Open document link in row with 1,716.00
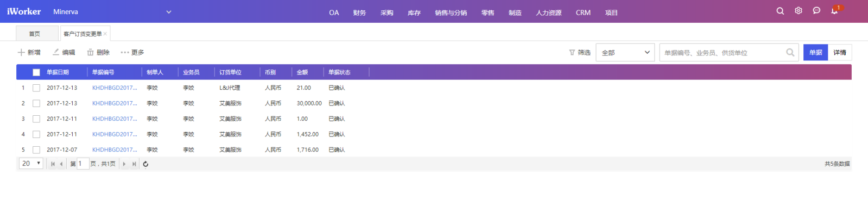The image size is (868, 200). 115,150
